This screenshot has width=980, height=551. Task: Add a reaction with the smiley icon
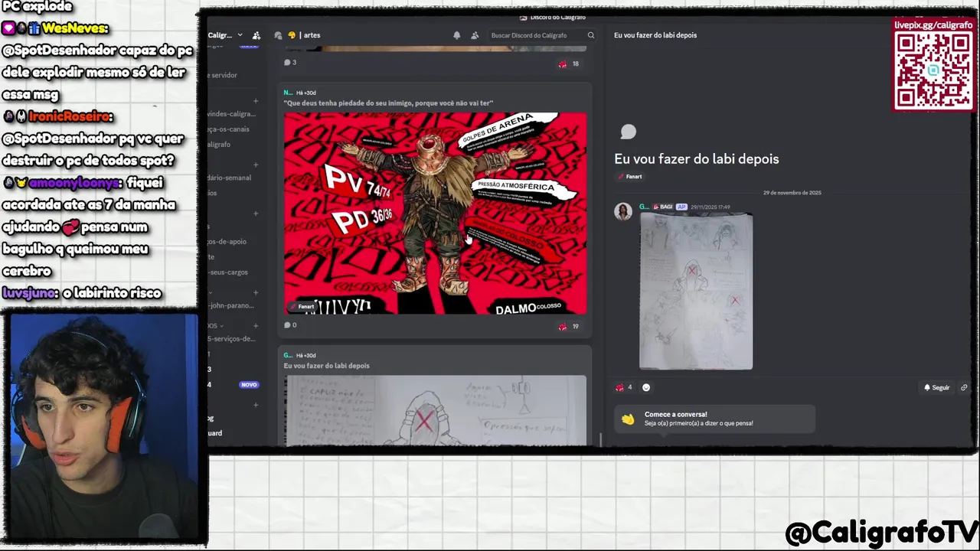[x=645, y=387]
